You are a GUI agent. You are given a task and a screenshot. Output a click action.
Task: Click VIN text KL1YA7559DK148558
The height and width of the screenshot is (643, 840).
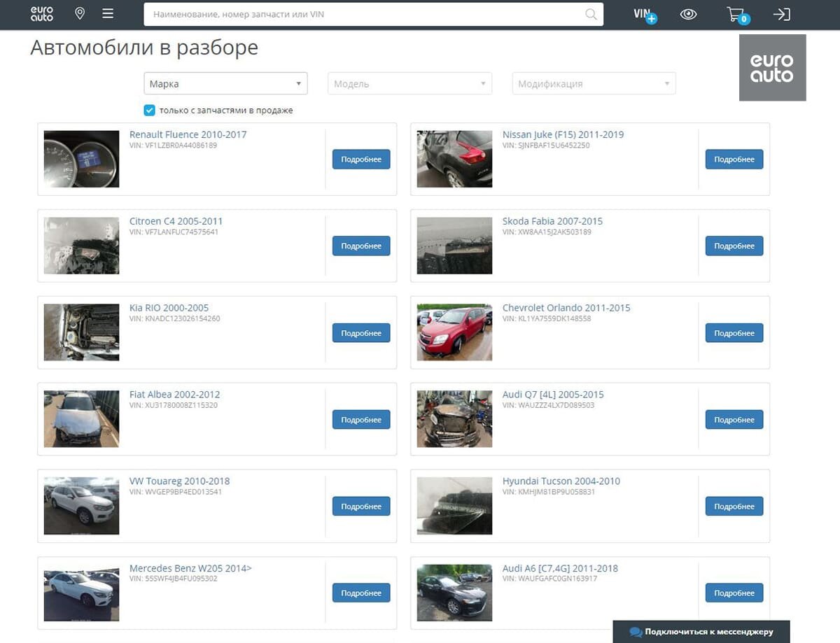coord(547,318)
